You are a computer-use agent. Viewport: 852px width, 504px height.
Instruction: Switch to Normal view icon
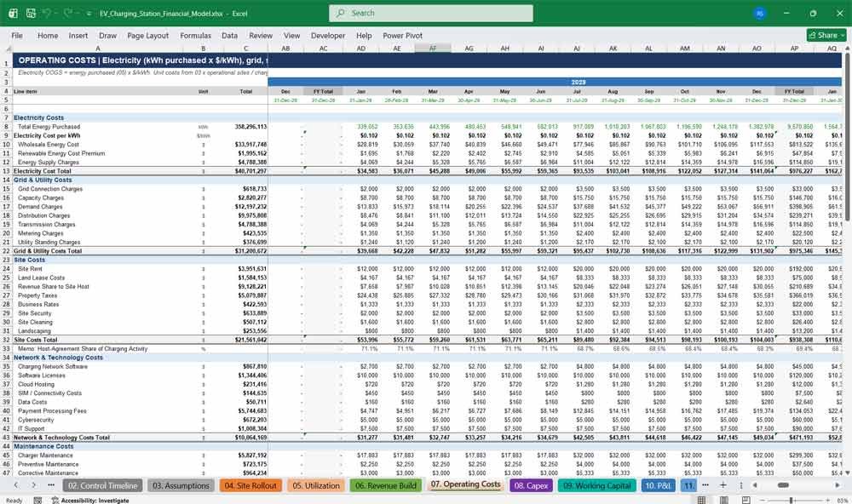tap(701, 500)
